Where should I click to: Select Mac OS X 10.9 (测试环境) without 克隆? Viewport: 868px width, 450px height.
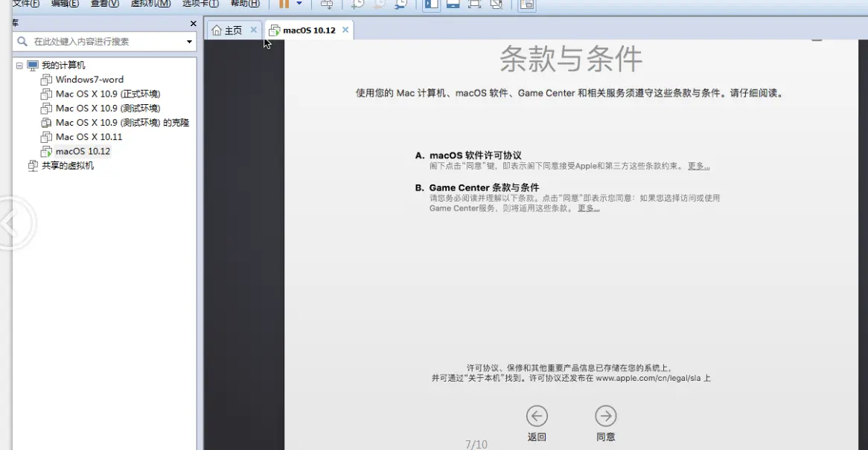[108, 109]
